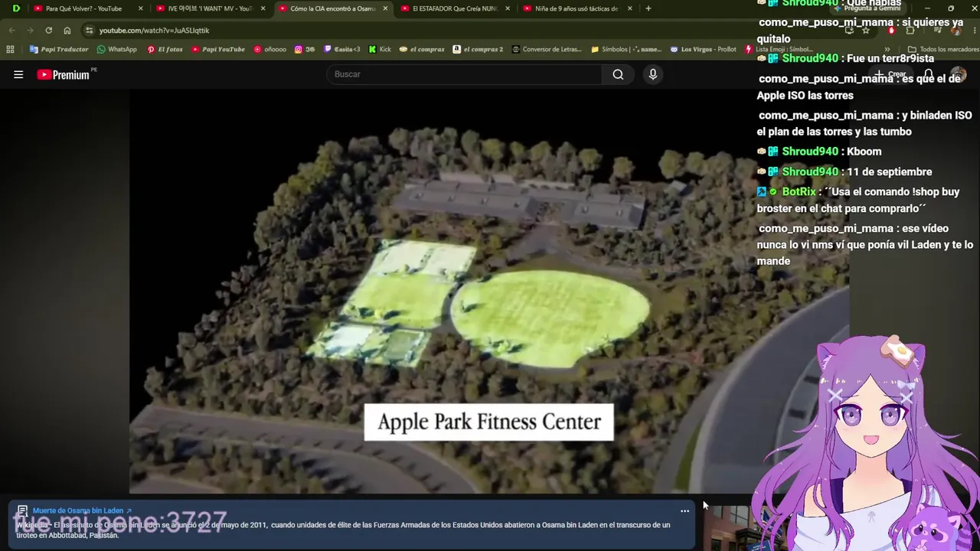Open the pinned green D tab
The width and height of the screenshot is (980, 551).
pyautogui.click(x=16, y=8)
